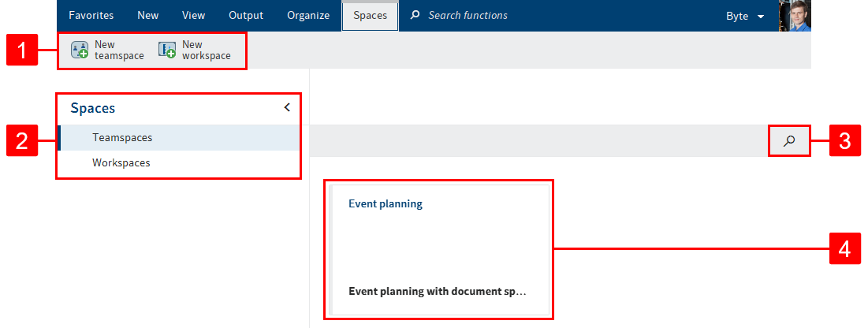The image size is (868, 328).
Task: Click the Byte user name
Action: pyautogui.click(x=737, y=16)
